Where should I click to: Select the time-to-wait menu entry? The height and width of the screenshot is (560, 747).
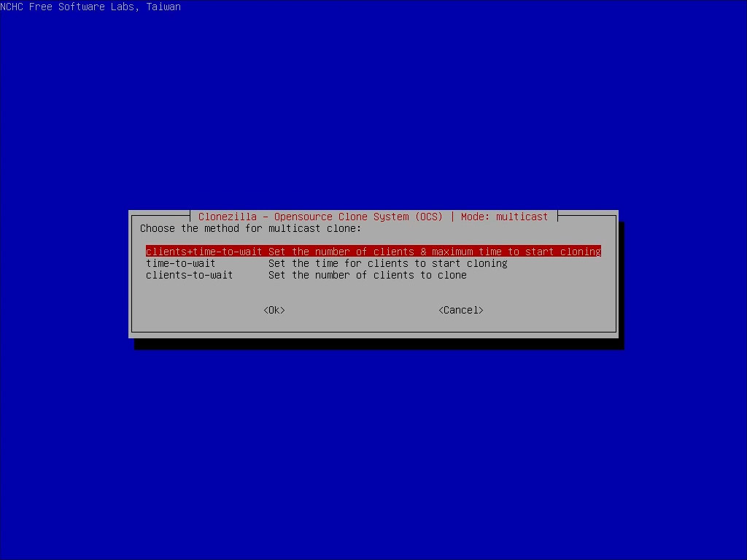tap(180, 263)
